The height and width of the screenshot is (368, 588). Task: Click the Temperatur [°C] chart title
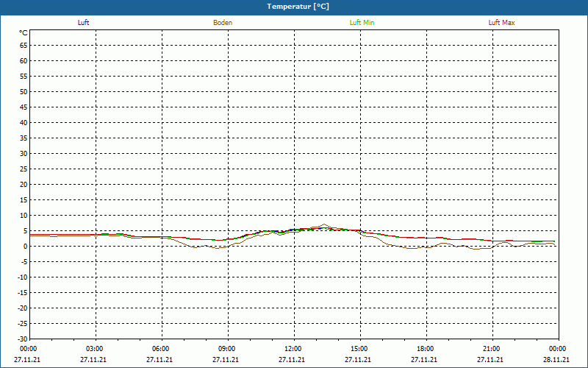(x=298, y=7)
